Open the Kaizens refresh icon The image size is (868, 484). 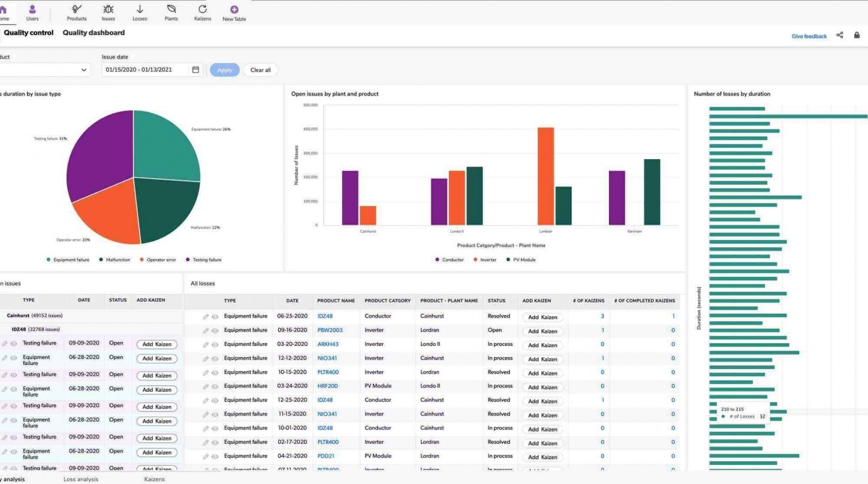click(203, 9)
